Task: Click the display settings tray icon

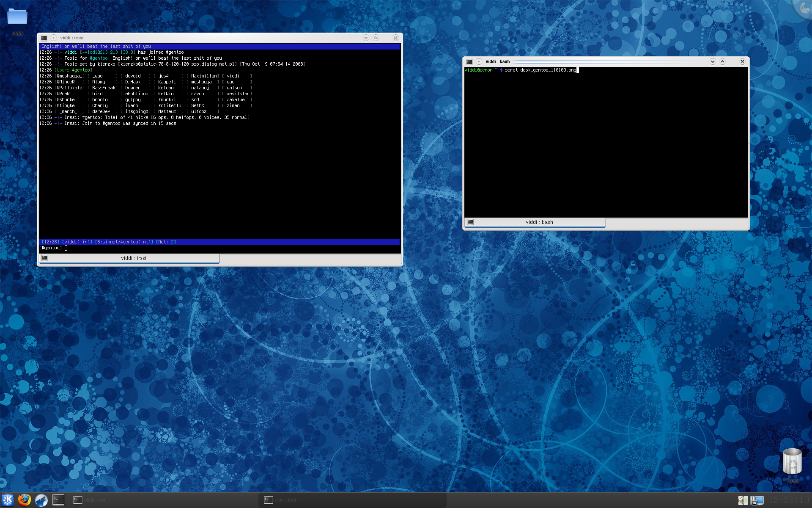Action: click(757, 500)
